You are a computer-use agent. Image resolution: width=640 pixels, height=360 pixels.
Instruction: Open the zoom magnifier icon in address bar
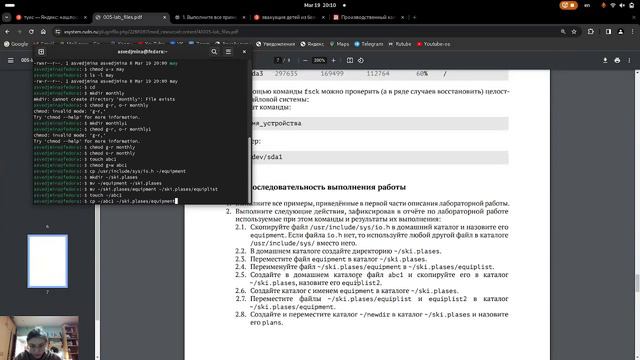coord(563,31)
